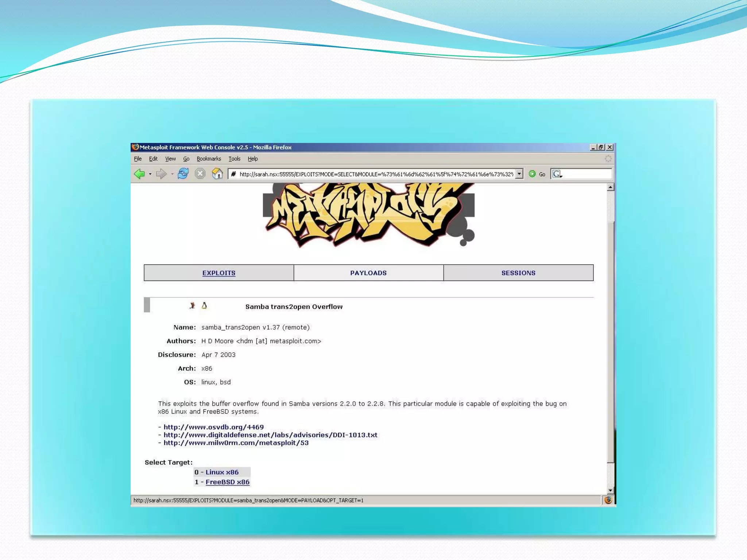Screen dimensions: 747x560
Task: Go to the Home page icon
Action: (217, 174)
